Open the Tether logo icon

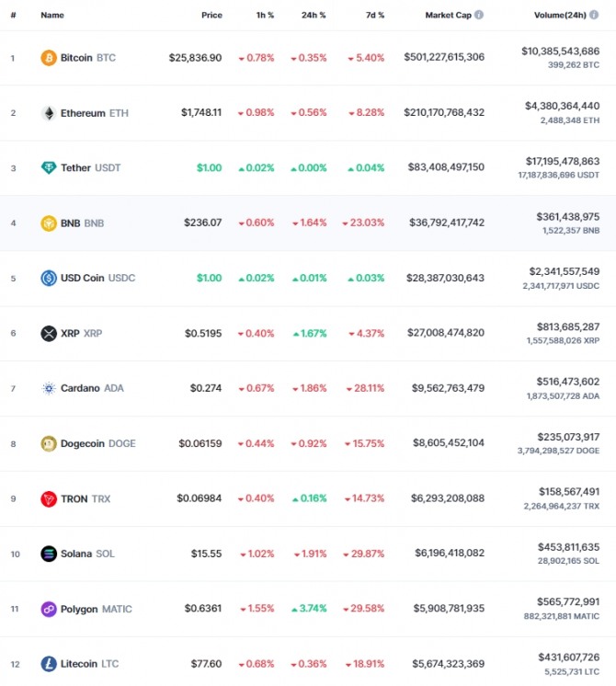point(49,167)
